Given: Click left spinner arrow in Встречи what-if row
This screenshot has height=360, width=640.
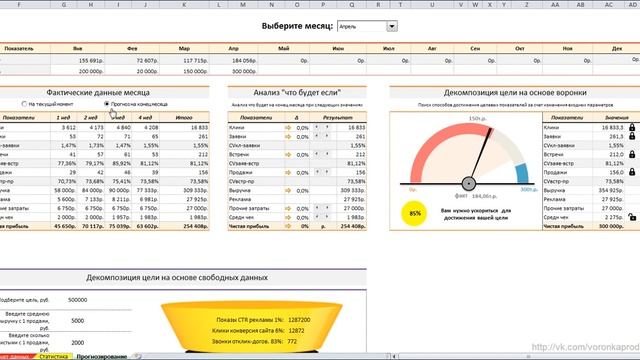Looking at the screenshot, I should click(317, 155).
